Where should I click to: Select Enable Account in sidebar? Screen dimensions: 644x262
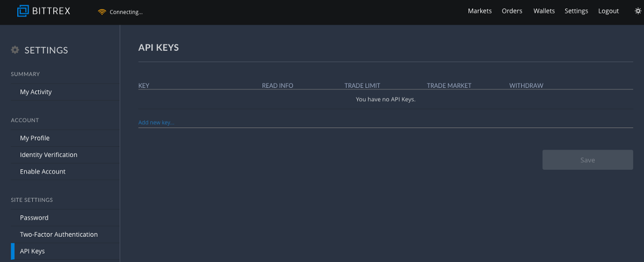click(x=65, y=171)
